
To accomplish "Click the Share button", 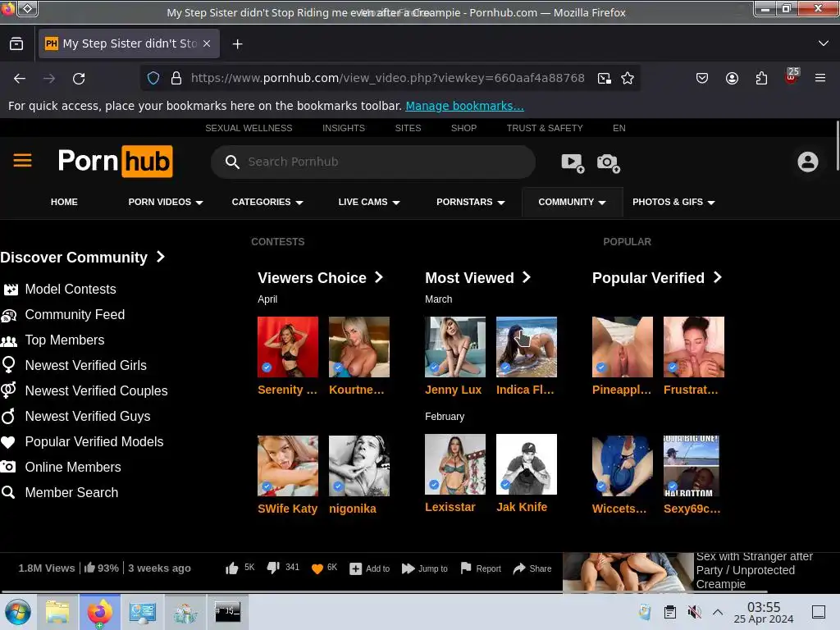I will point(532,568).
